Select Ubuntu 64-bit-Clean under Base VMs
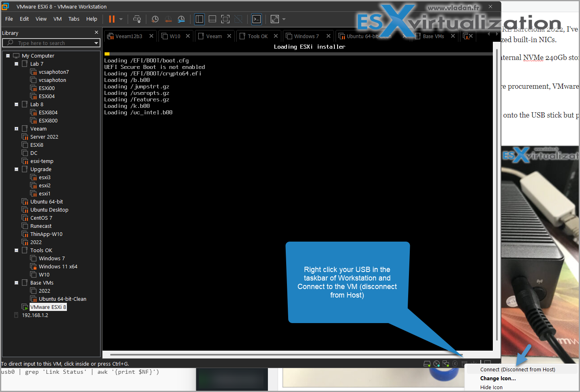 (62, 299)
